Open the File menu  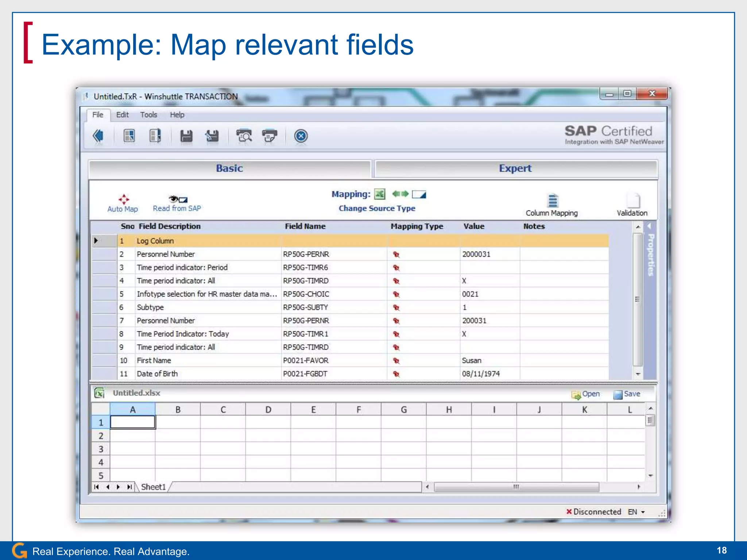click(97, 115)
